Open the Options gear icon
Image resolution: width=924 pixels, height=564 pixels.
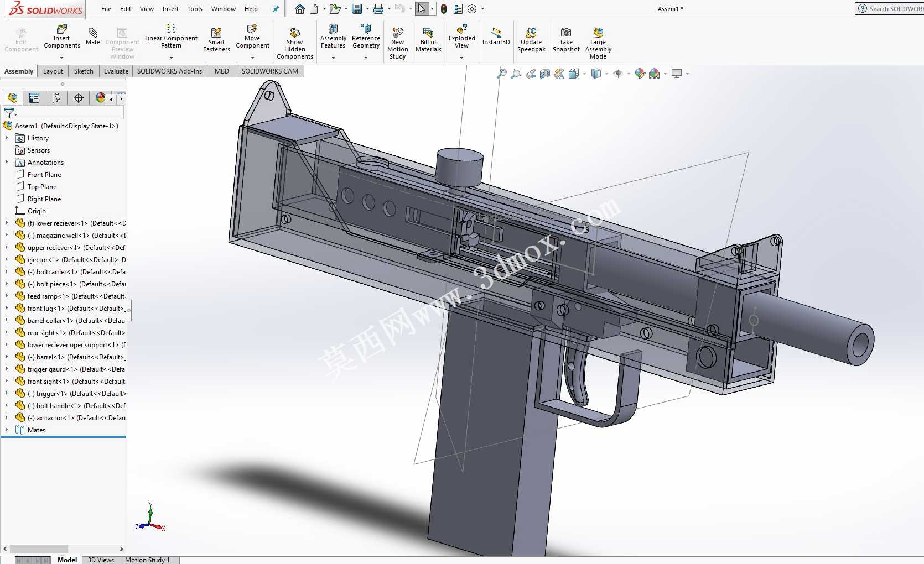pos(472,9)
